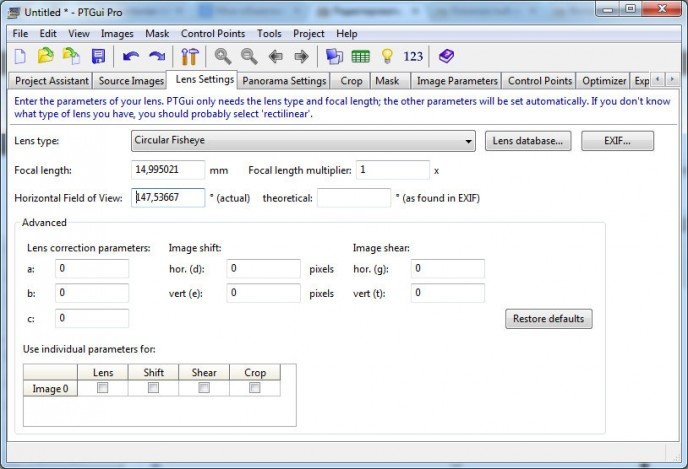
Task: Click the Horizontal Field of View field
Action: [x=168, y=197]
